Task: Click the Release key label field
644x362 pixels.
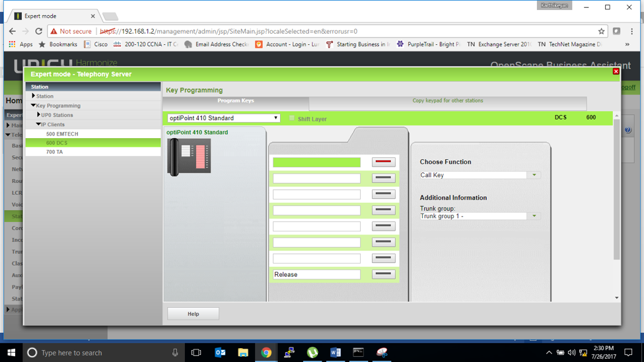Action: coord(316,275)
